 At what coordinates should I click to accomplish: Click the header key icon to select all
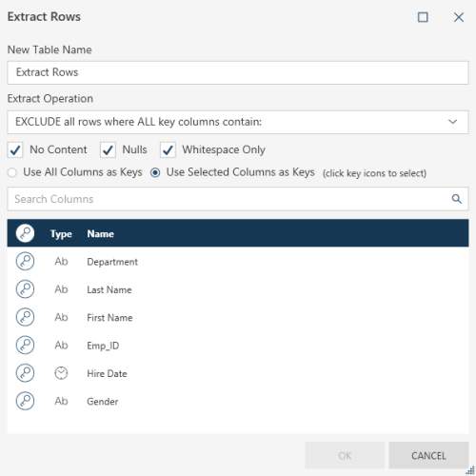coord(25,233)
